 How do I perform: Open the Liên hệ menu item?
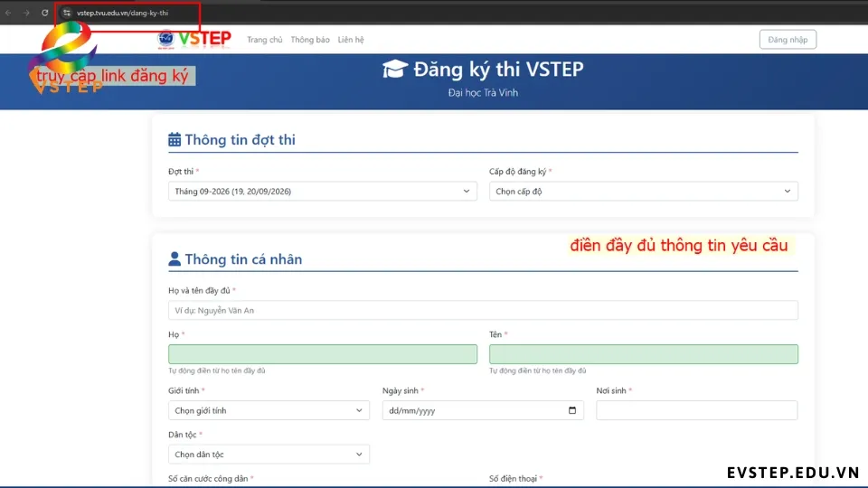[x=351, y=40]
